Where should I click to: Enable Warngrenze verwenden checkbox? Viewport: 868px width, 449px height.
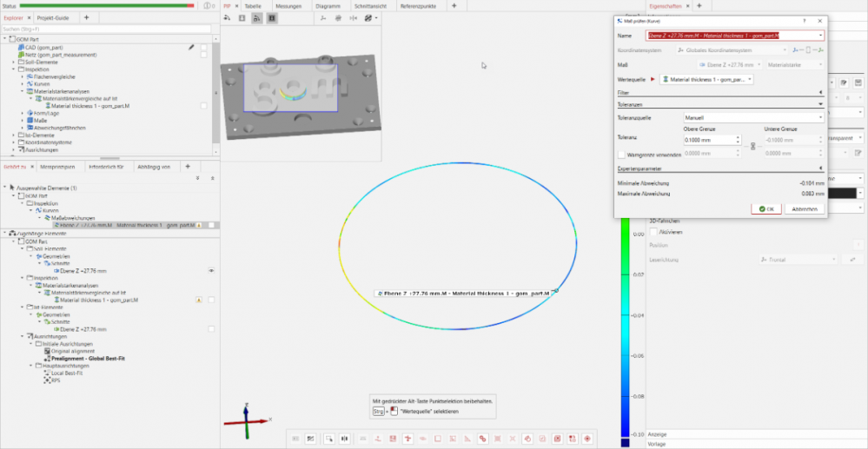(x=621, y=154)
